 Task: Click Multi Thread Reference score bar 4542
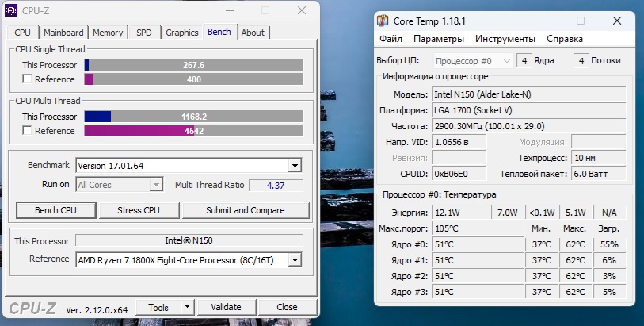[194, 131]
